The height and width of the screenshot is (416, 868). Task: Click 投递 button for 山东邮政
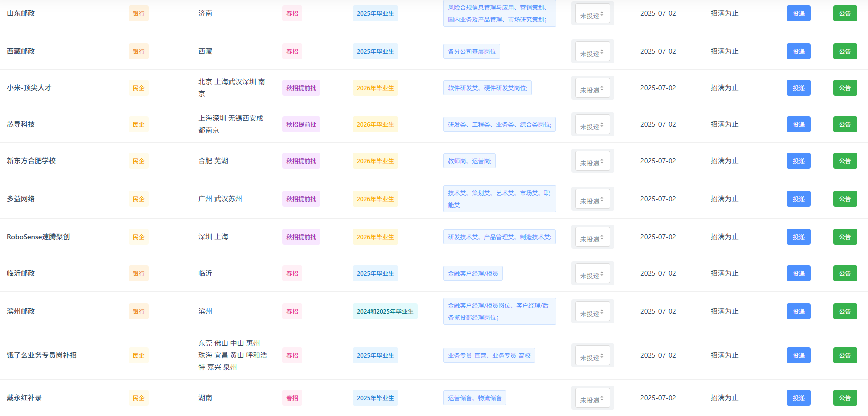798,13
